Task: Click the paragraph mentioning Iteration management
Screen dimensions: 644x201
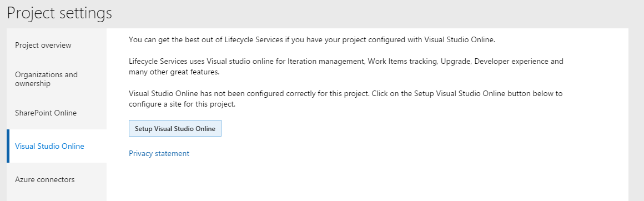Action: point(346,67)
